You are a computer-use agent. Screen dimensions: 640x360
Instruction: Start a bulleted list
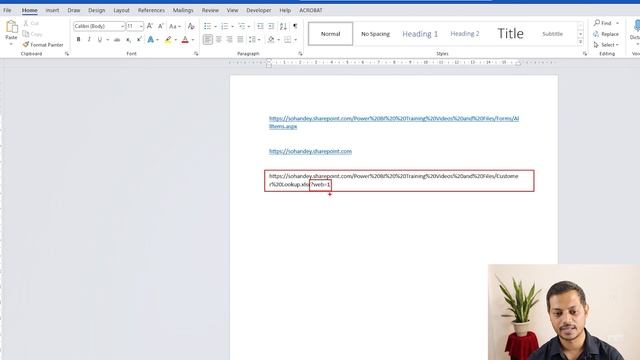207,26
